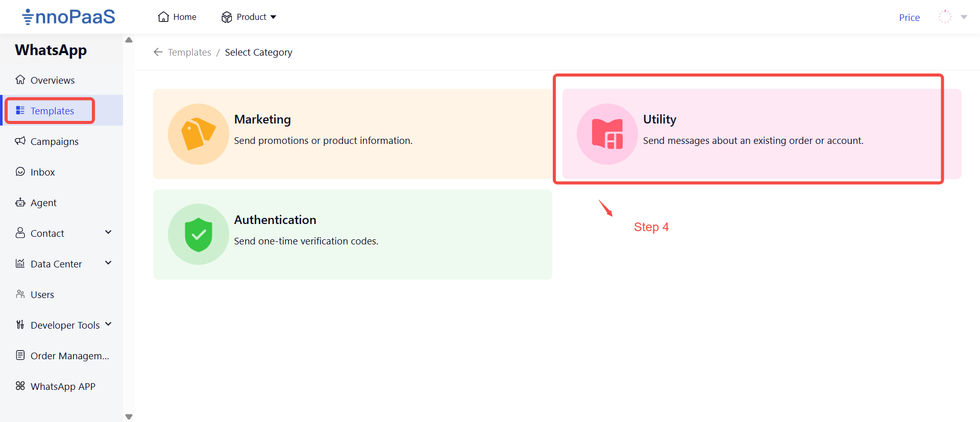Click the Order Management document icon

[20, 355]
